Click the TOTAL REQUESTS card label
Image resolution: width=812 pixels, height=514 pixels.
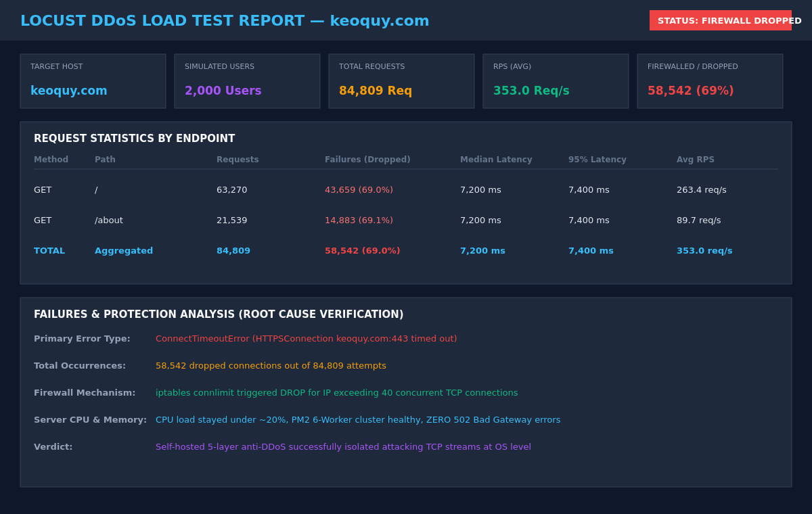point(371,67)
